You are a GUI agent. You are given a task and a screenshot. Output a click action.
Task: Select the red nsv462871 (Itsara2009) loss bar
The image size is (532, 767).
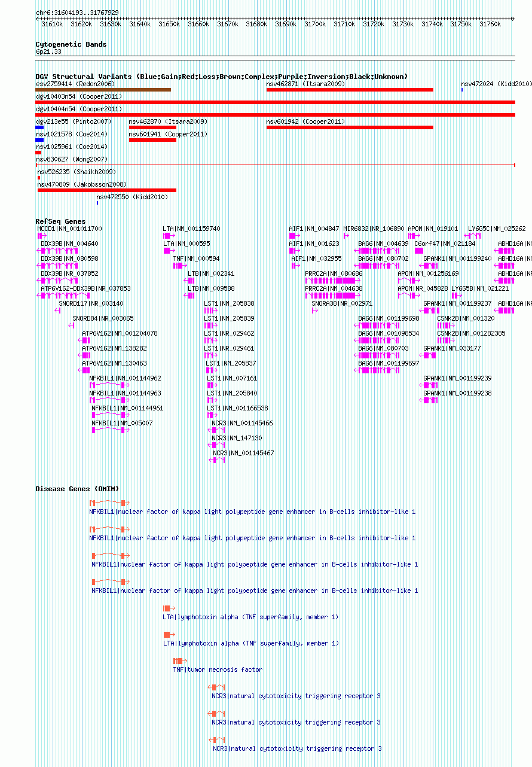(x=350, y=90)
